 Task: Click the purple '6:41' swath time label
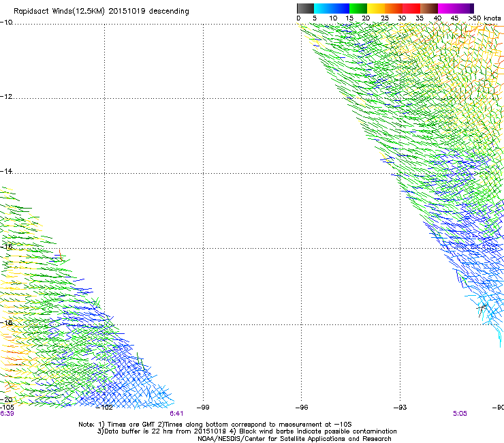point(176,414)
